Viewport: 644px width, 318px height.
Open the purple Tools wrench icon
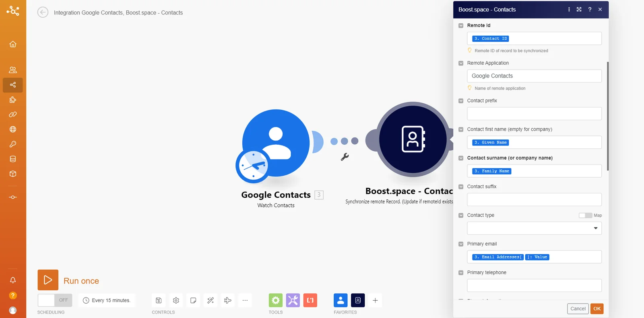293,300
